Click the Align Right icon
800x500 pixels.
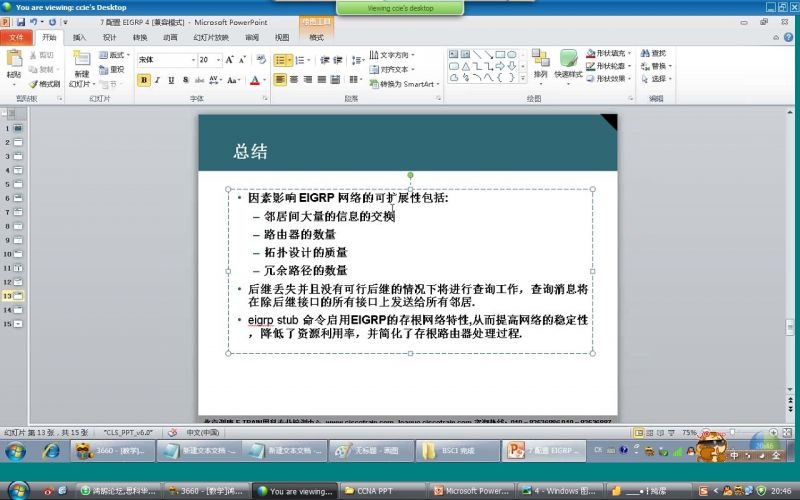point(308,80)
